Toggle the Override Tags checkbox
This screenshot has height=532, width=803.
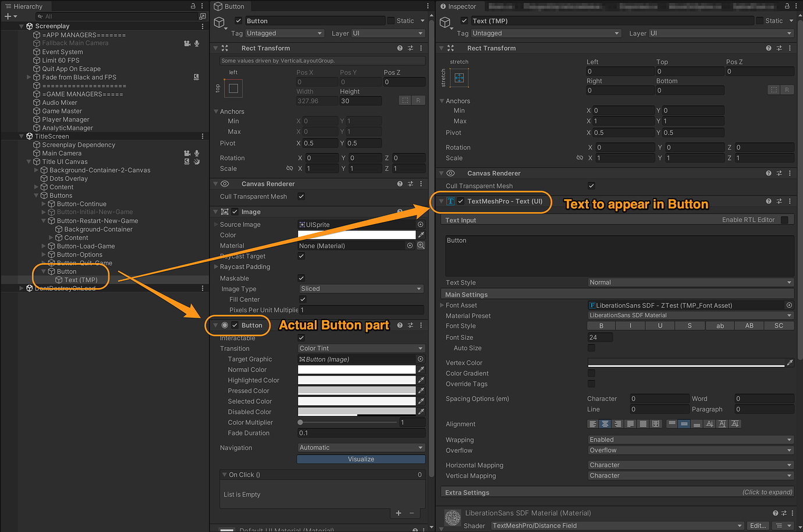(x=591, y=384)
